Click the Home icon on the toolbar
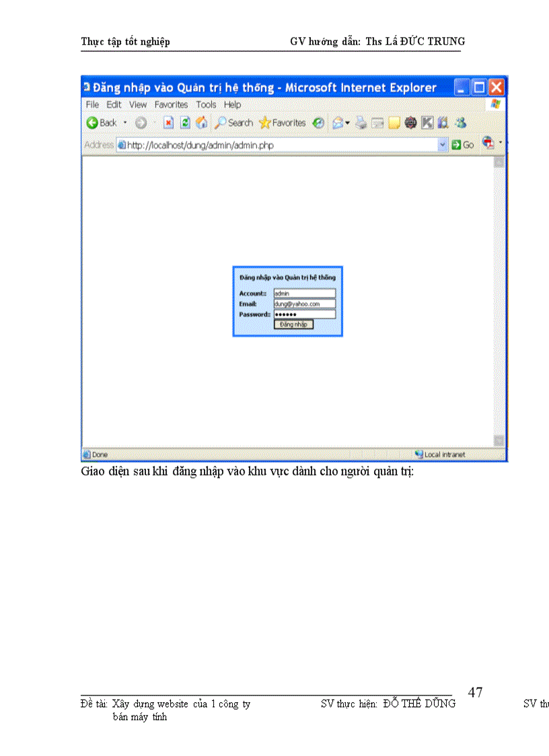This screenshot has height=756, width=549. [x=201, y=123]
